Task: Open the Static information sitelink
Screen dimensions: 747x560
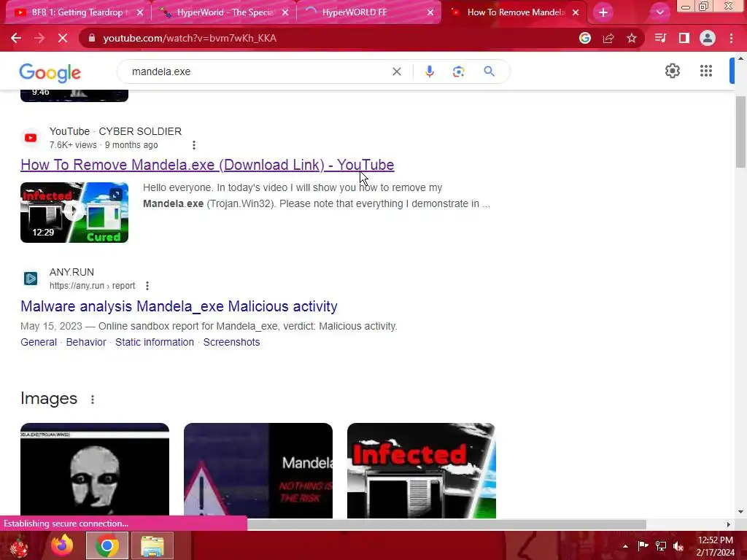Action: pyautogui.click(x=155, y=342)
